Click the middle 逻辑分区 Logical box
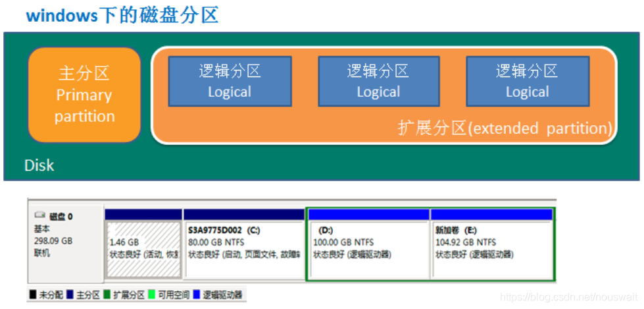644x309 pixels. click(379, 82)
